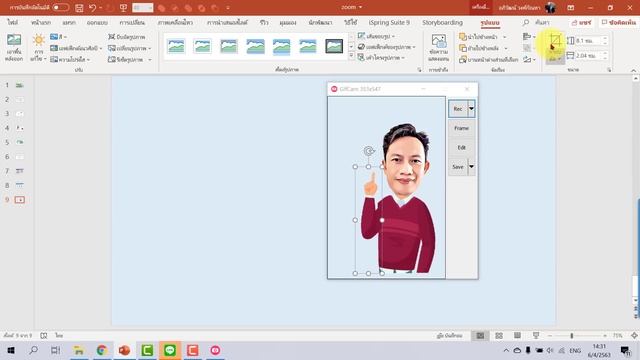
Task: Open the Picture Border dropdown
Action: point(376,36)
